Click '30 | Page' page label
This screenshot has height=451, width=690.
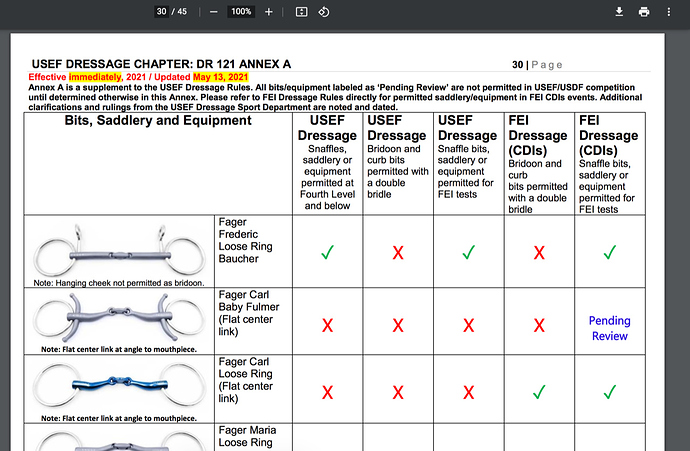[537, 65]
